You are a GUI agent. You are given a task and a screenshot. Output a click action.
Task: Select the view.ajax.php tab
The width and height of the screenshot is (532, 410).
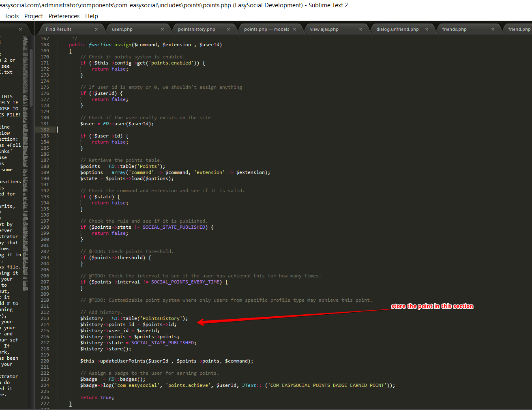tap(324, 29)
